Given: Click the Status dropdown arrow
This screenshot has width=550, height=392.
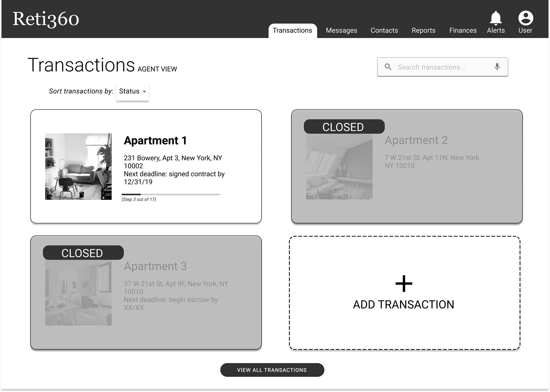Looking at the screenshot, I should [x=144, y=92].
